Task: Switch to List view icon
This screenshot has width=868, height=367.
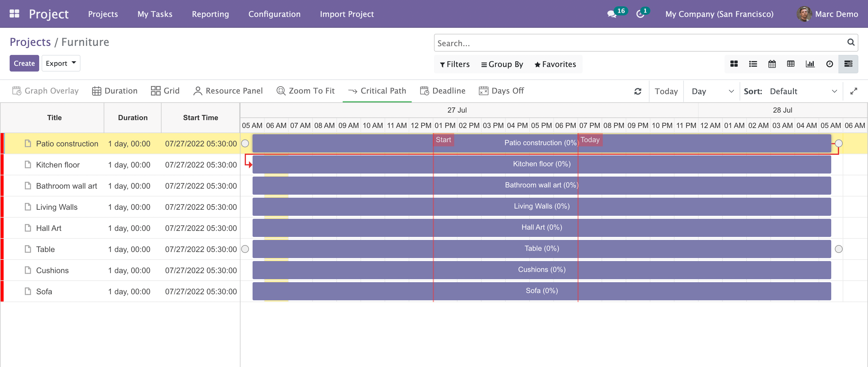Action: coord(753,64)
